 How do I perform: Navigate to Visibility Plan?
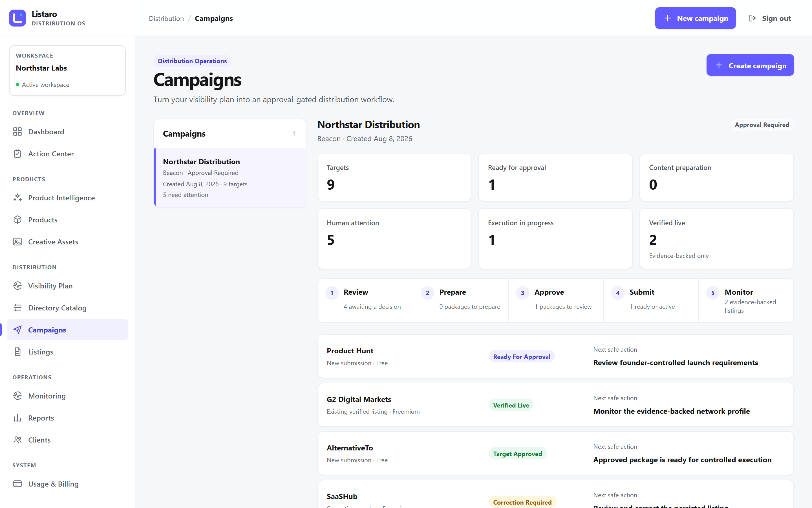[x=67, y=286]
